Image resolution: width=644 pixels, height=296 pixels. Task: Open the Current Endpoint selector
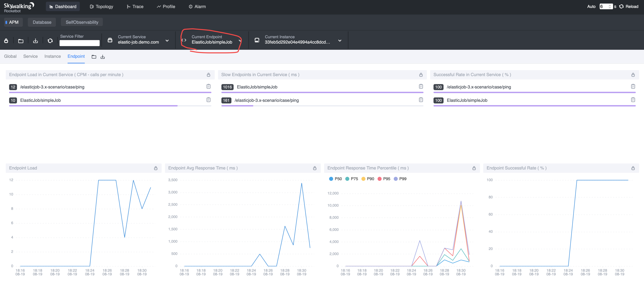(212, 40)
